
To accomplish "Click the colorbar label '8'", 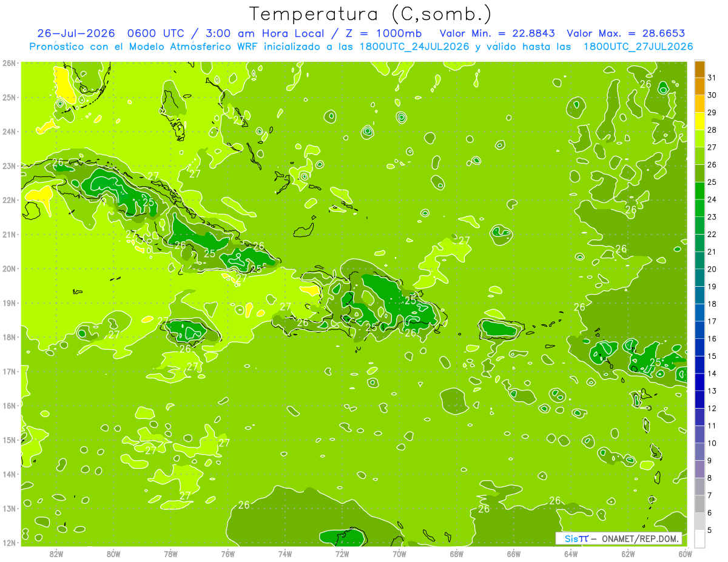I will [x=710, y=478].
